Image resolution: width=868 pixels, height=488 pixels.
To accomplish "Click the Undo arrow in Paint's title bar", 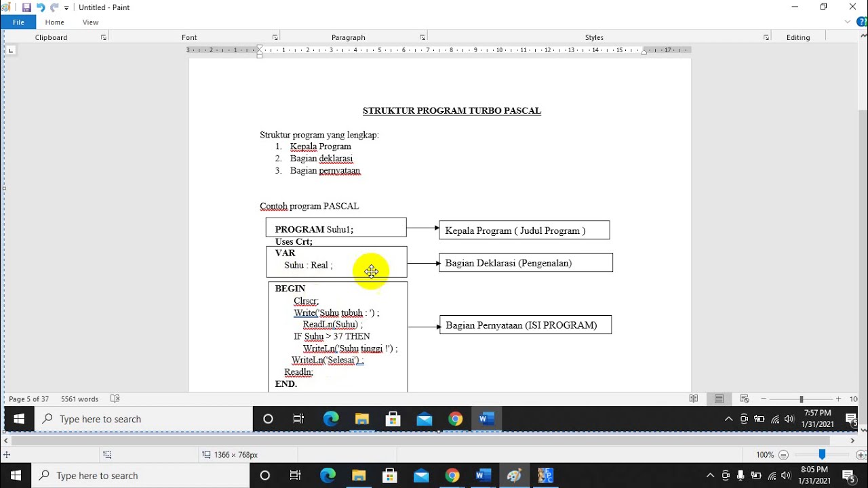I will [40, 7].
